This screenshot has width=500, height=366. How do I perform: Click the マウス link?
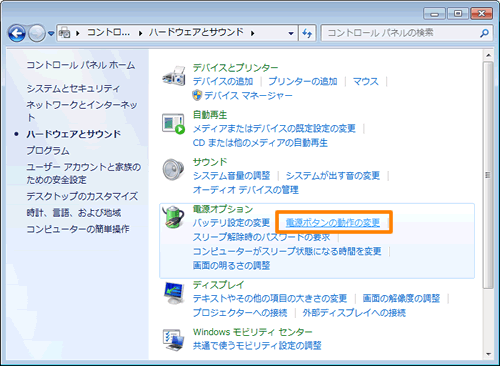coord(366,81)
